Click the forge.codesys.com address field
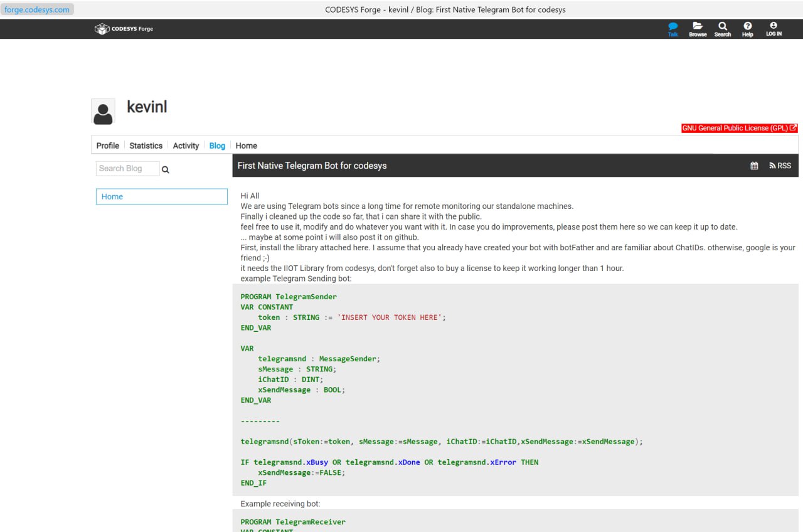Screen dimensions: 803x532 (37, 9)
